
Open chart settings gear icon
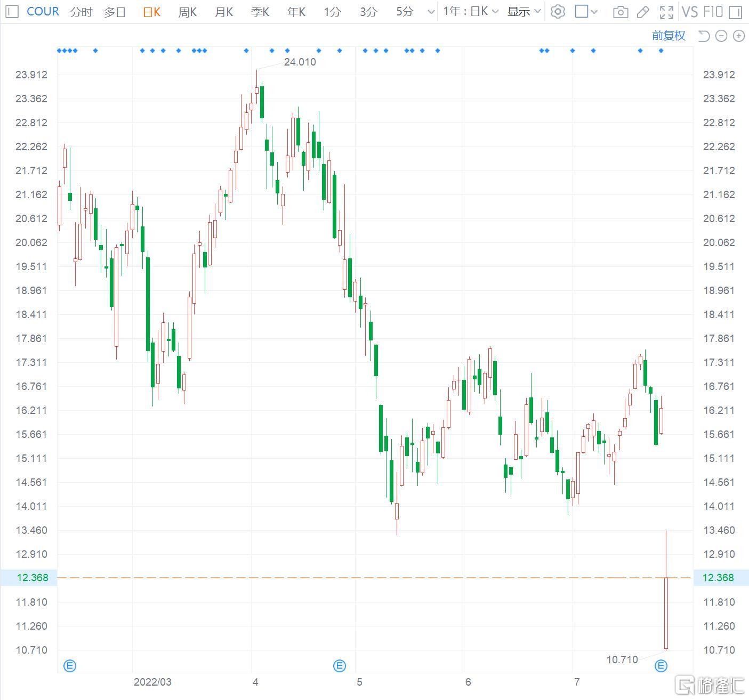click(558, 12)
